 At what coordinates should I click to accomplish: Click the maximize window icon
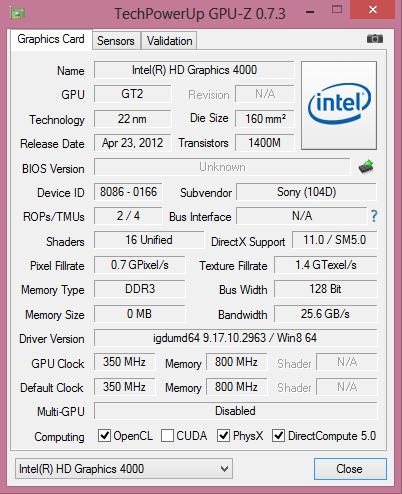pyautogui.click(x=337, y=9)
